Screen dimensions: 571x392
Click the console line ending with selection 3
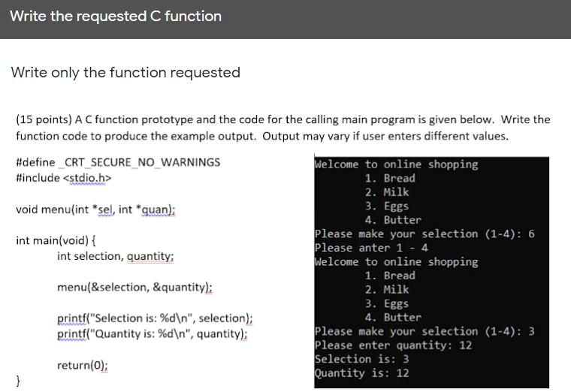pos(424,331)
